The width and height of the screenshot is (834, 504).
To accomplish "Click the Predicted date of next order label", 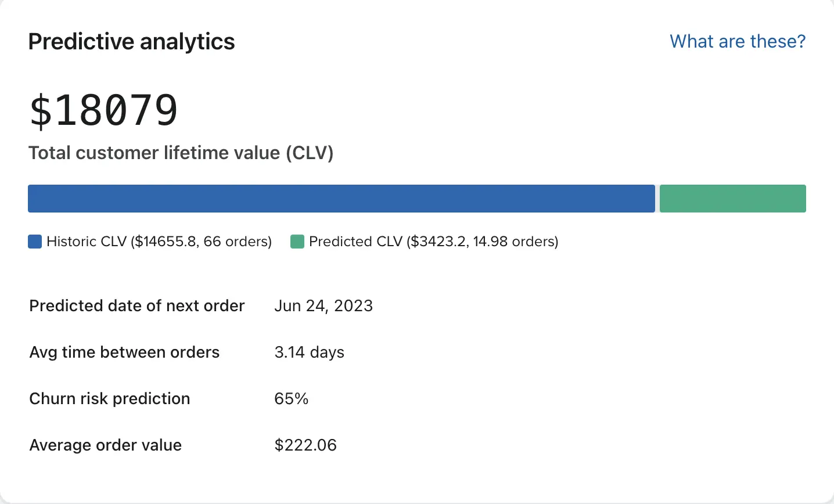I will (137, 306).
